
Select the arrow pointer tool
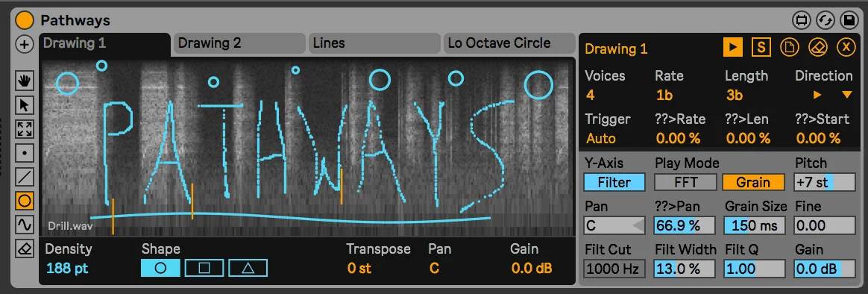[x=25, y=105]
